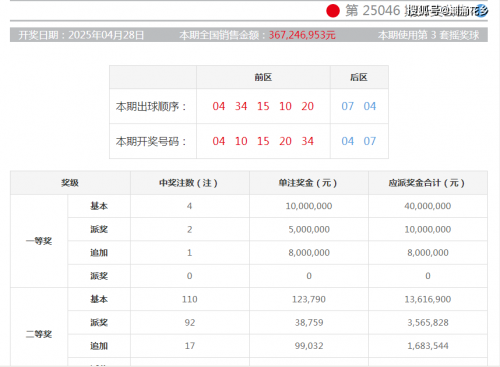This screenshot has height=367, width=500.
Task: Click the winner count 92
Action: (190, 323)
